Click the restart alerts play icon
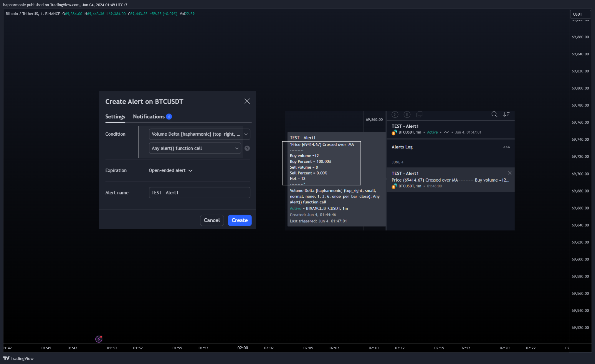This screenshot has width=595, height=364. pos(395,114)
